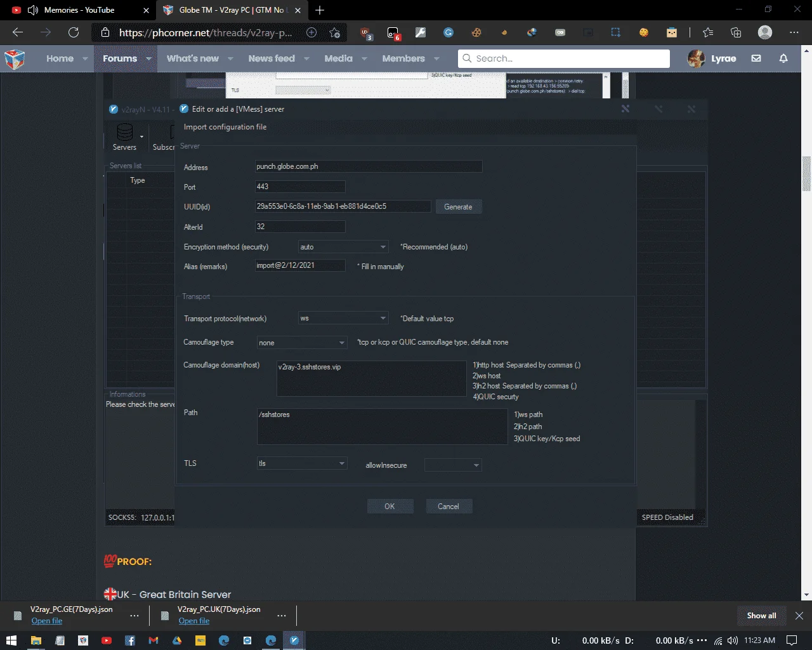Open a new browser tab
Screen dimensions: 812x650
[x=320, y=10]
